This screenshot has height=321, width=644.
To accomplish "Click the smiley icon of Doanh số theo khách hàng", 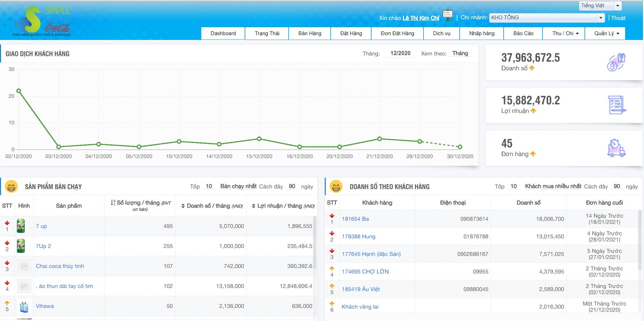I will [x=336, y=187].
